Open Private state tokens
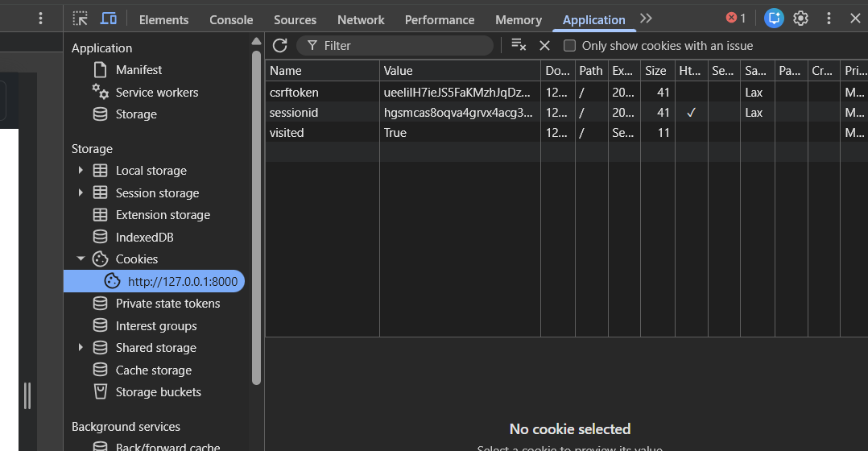Screen dimensions: 868x451 [x=167, y=304]
